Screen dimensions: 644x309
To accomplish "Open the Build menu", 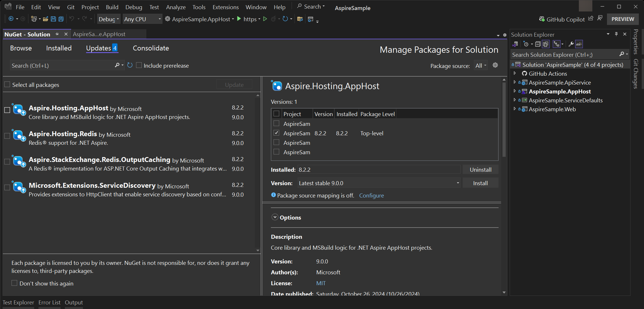I will (112, 7).
